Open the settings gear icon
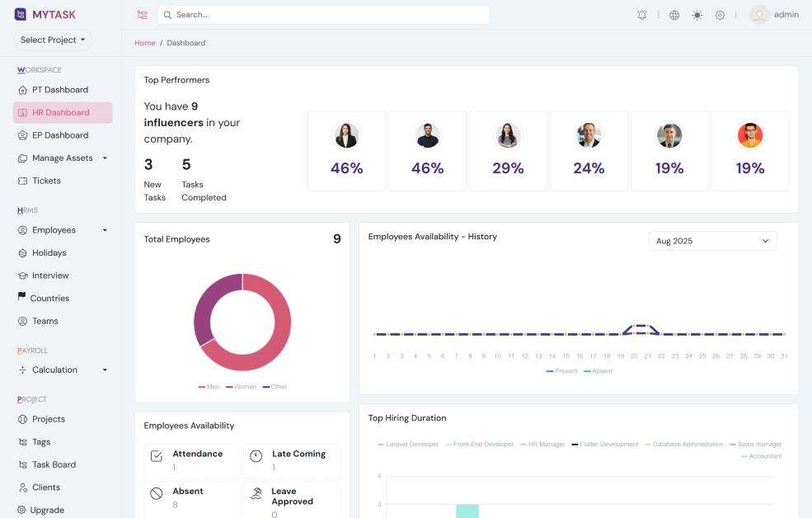 (x=720, y=15)
